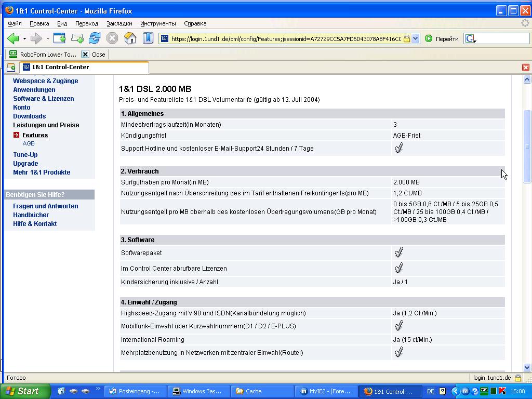Click the value 1,2 Ct./MB
Screen dimensions: 532x399
click(407, 193)
